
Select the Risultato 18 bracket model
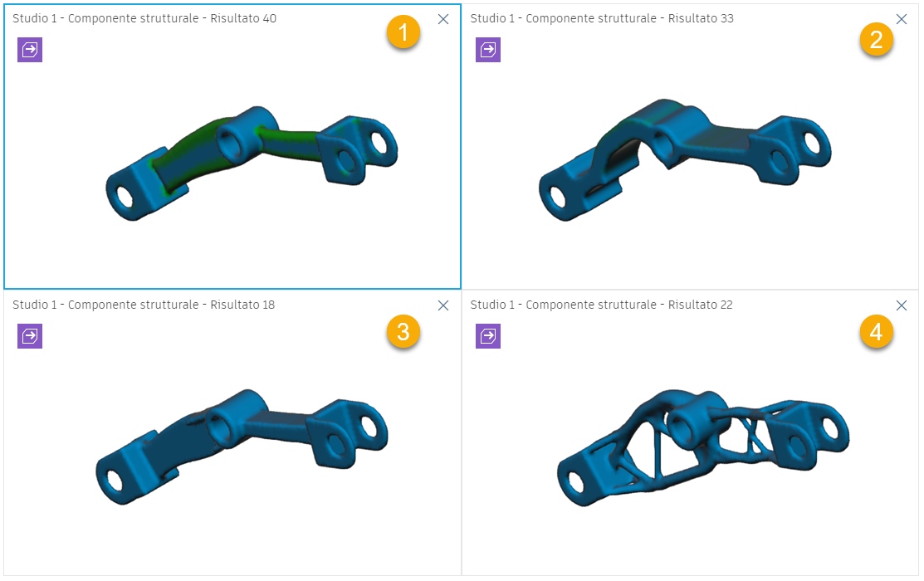click(242, 446)
